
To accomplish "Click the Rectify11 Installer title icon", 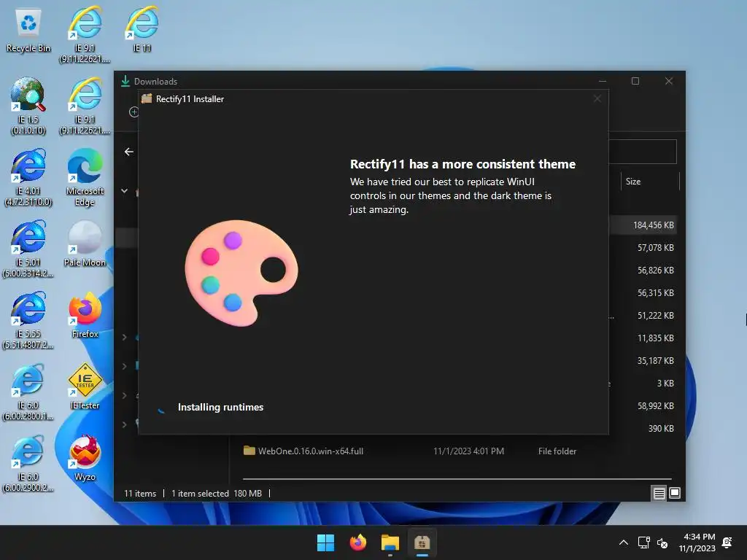I will click(147, 98).
